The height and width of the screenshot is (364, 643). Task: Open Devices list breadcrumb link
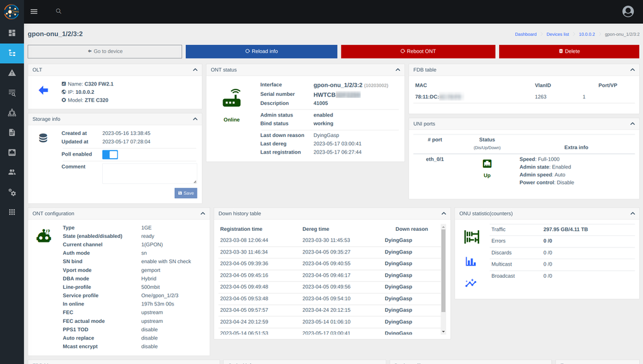(x=557, y=34)
